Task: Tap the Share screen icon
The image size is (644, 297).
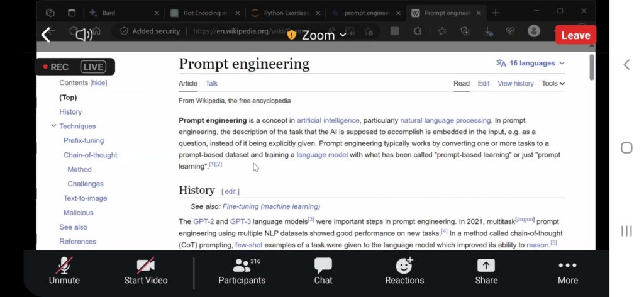Action: [x=486, y=271]
